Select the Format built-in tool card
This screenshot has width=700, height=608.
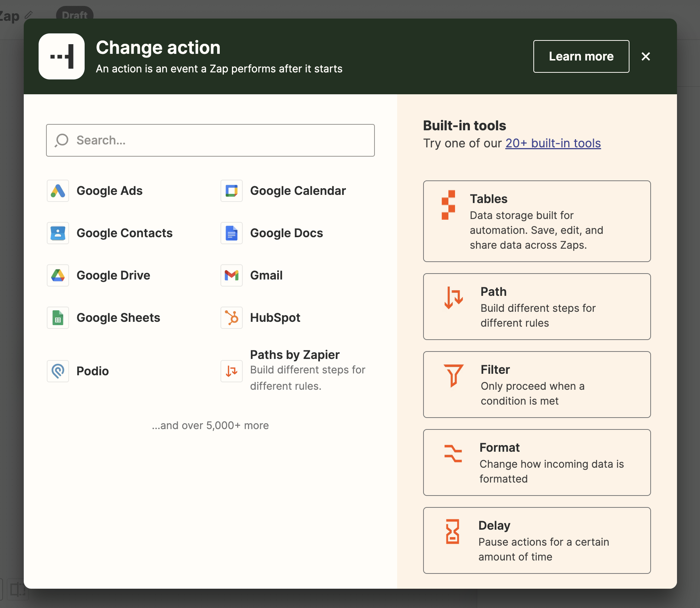coord(537,462)
